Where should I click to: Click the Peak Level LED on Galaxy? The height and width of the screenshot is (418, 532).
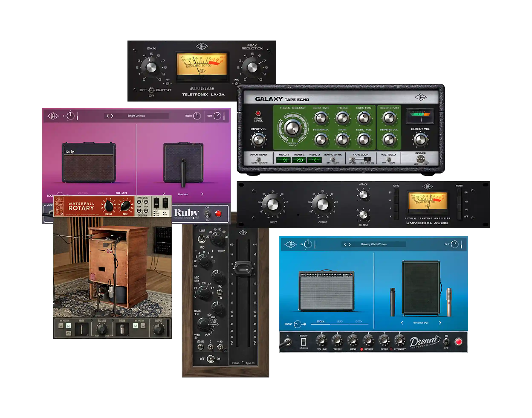[x=258, y=113]
